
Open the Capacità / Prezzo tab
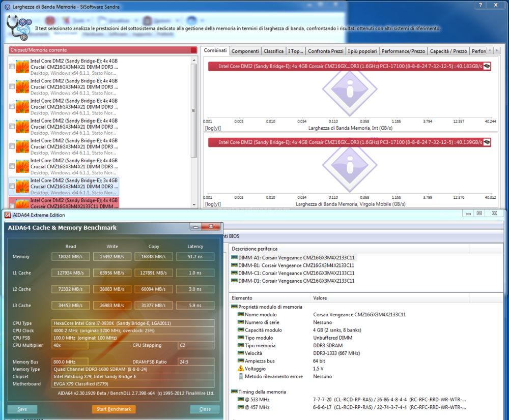(x=448, y=51)
